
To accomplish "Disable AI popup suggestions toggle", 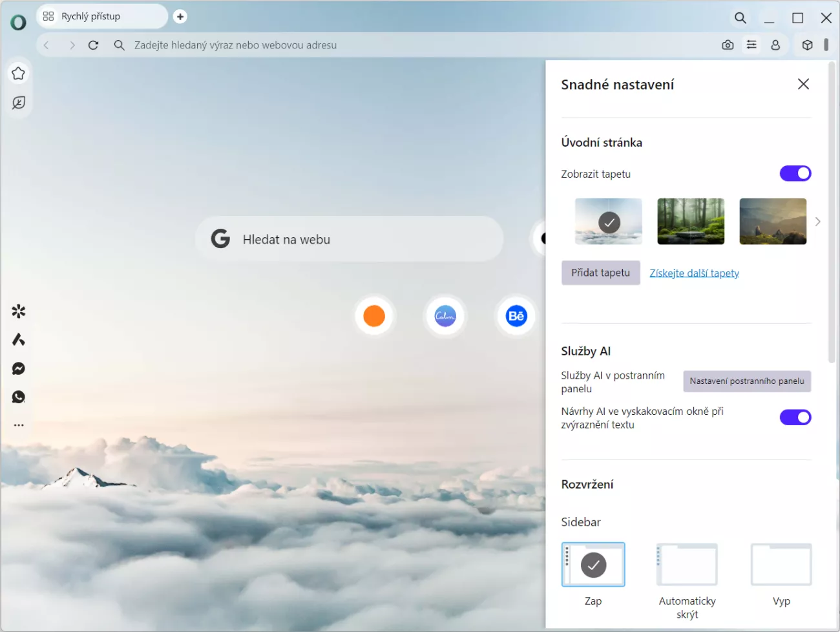I will click(795, 417).
